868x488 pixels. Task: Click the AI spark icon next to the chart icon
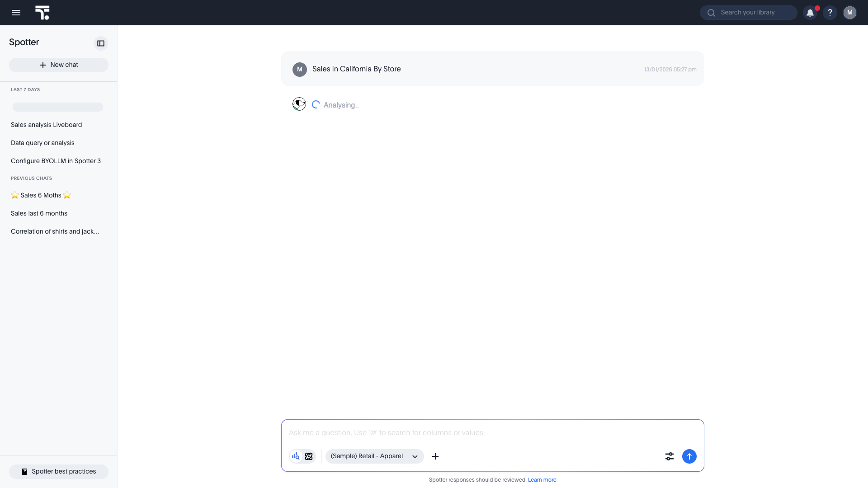pos(308,456)
